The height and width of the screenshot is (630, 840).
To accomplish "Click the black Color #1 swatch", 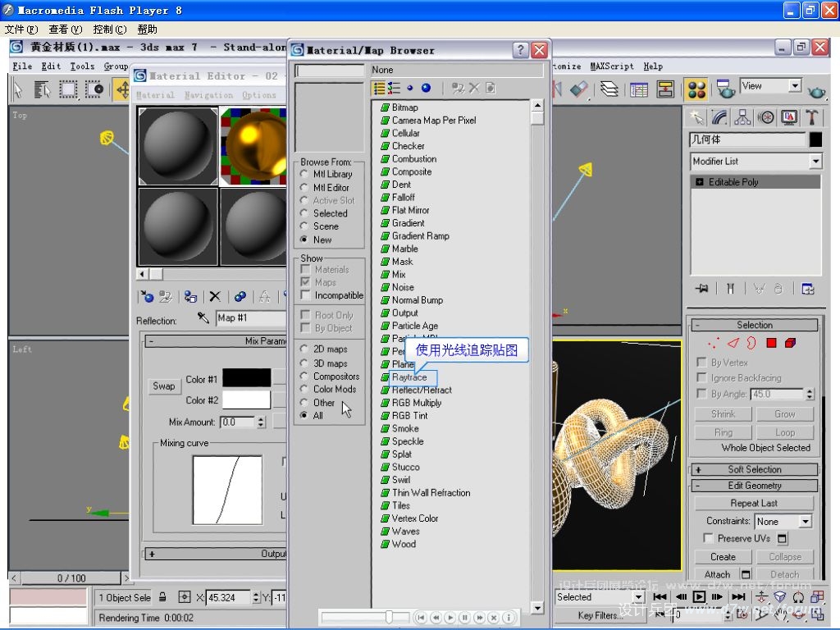I will pos(245,377).
